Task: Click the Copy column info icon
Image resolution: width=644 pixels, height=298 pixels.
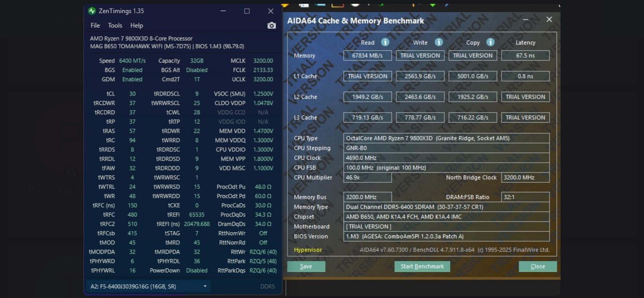Action: click(490, 42)
